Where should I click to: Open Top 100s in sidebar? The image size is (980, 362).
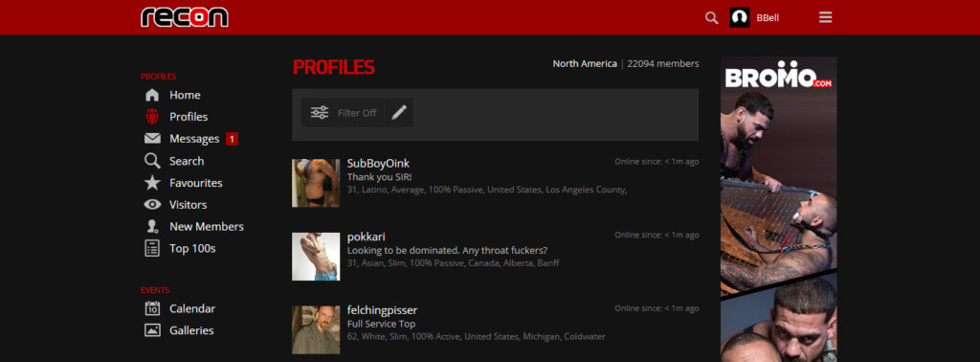point(191,248)
